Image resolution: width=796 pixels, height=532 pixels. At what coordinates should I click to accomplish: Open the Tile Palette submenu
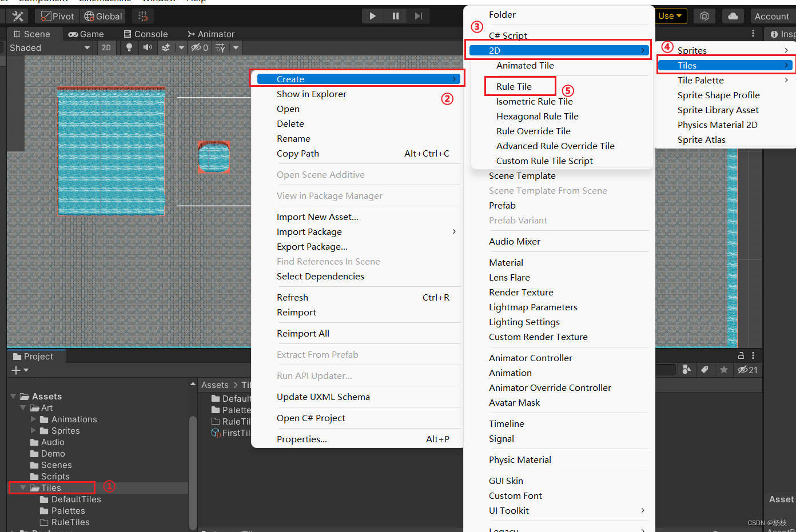(725, 80)
